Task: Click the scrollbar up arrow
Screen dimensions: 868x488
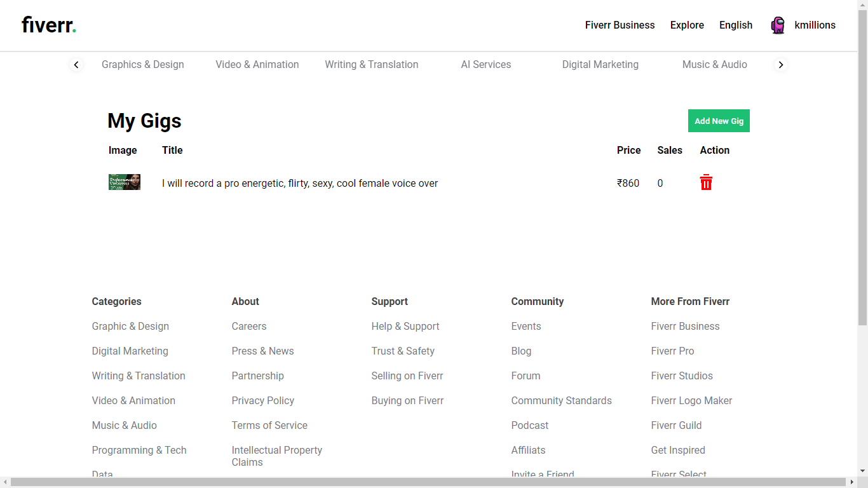Action: 862,5
